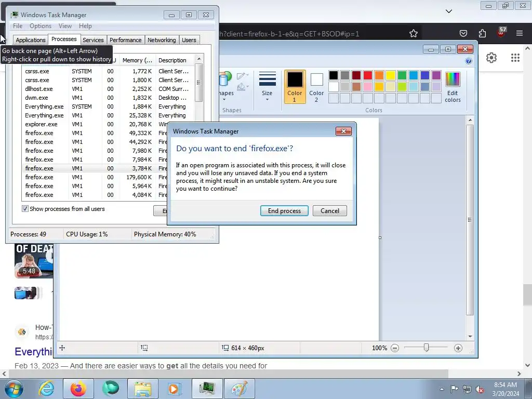532x399 pixels.
Task: Click the Firefox list all tabs chevron
Action: 449,11
